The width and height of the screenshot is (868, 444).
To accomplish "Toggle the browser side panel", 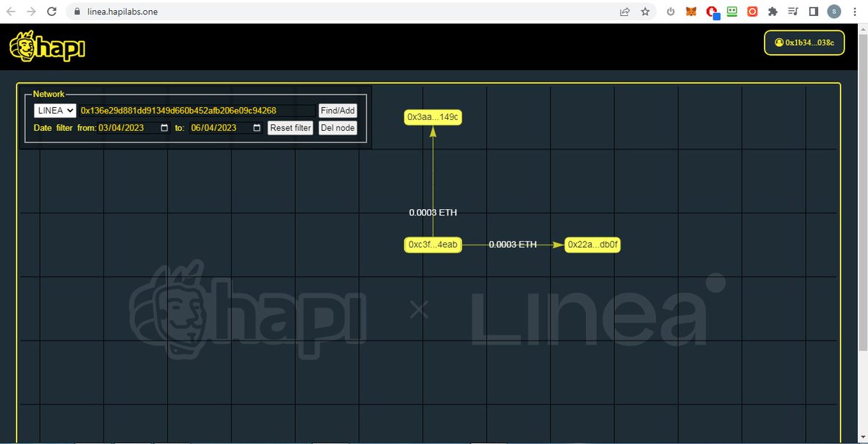I will [813, 12].
